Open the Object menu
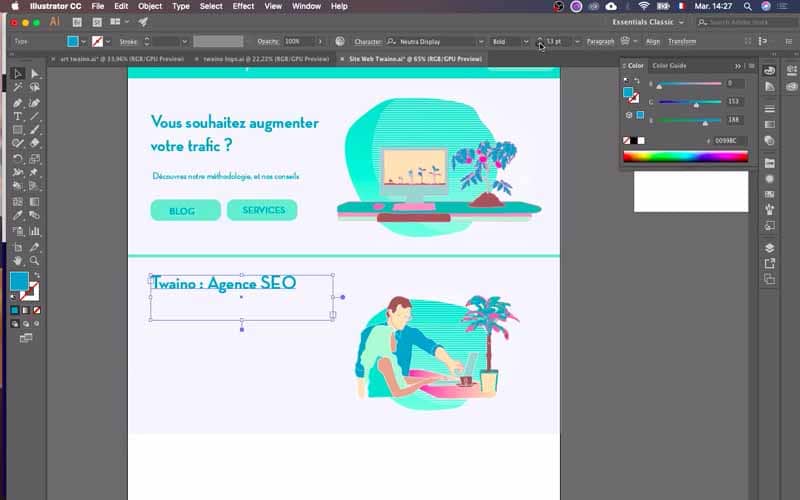The height and width of the screenshot is (500, 800). tap(150, 6)
